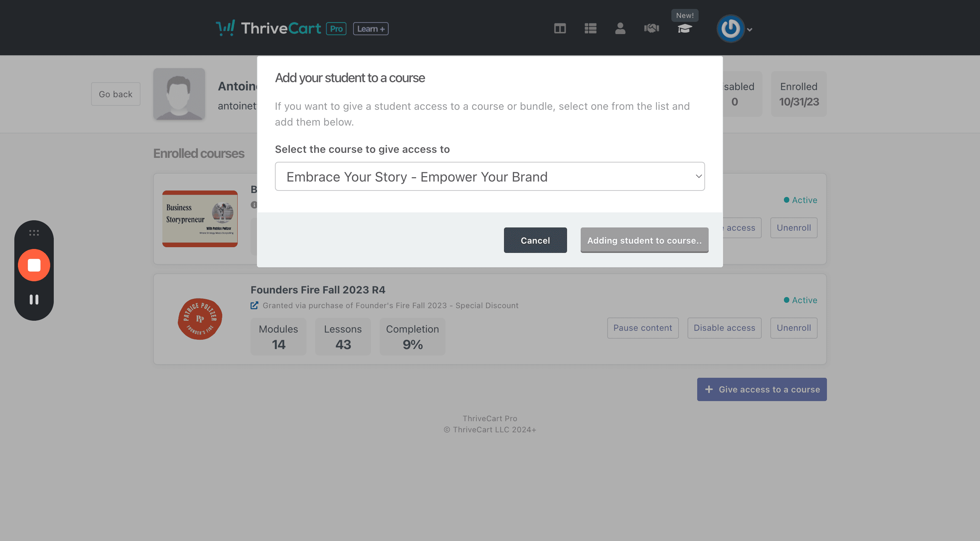Click the Completion 9% stat

[412, 337]
